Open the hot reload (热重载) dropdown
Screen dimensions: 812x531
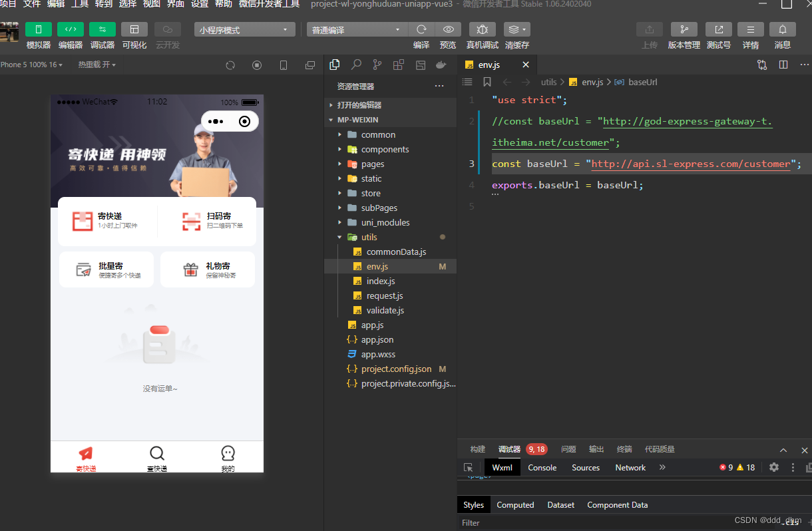pos(97,65)
